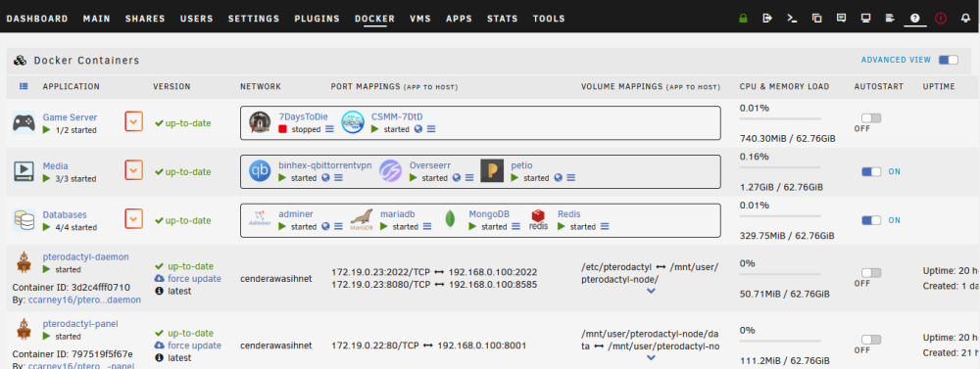Screen dimensions: 980x369
Task: Open the Apps tab
Action: tap(459, 19)
